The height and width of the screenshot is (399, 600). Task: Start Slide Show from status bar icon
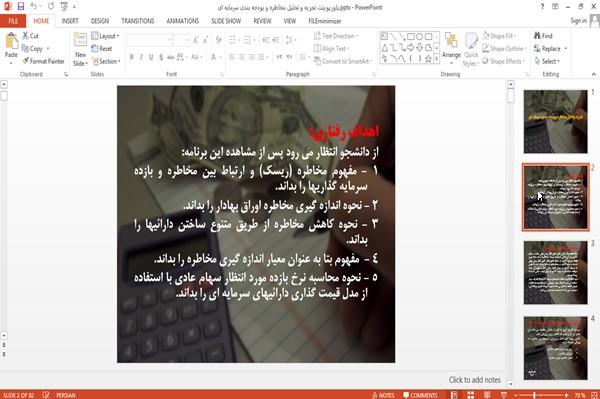[x=504, y=395]
